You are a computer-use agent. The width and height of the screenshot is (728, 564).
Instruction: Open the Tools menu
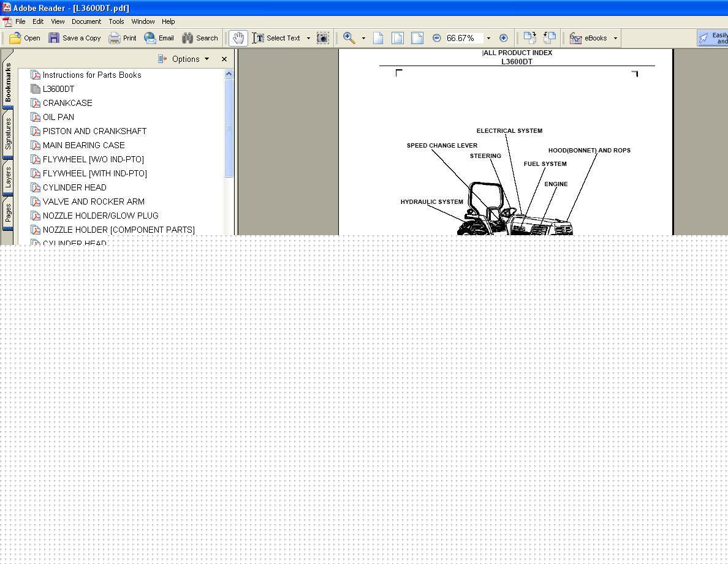pyautogui.click(x=116, y=21)
